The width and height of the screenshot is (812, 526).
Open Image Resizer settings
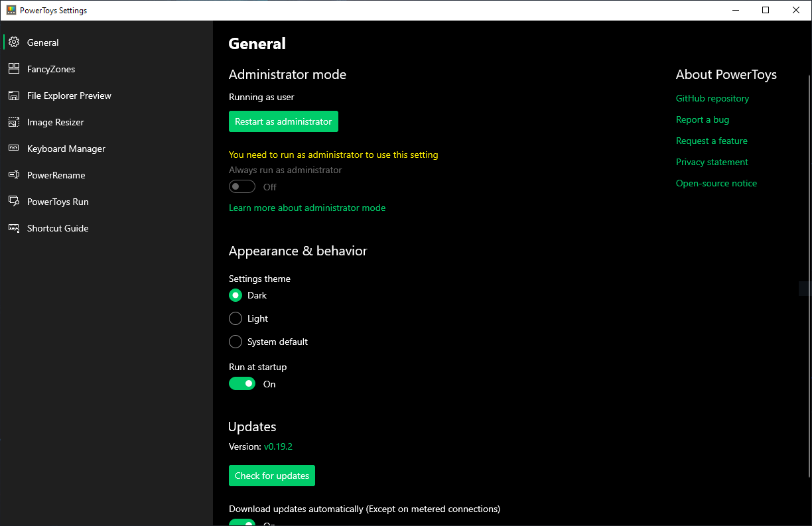pos(106,122)
